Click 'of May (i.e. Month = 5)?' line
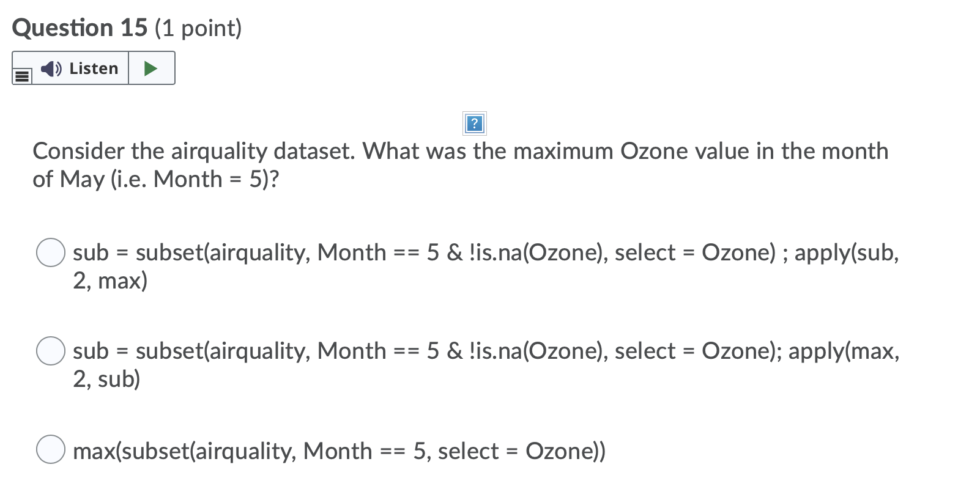The image size is (980, 489). click(155, 179)
